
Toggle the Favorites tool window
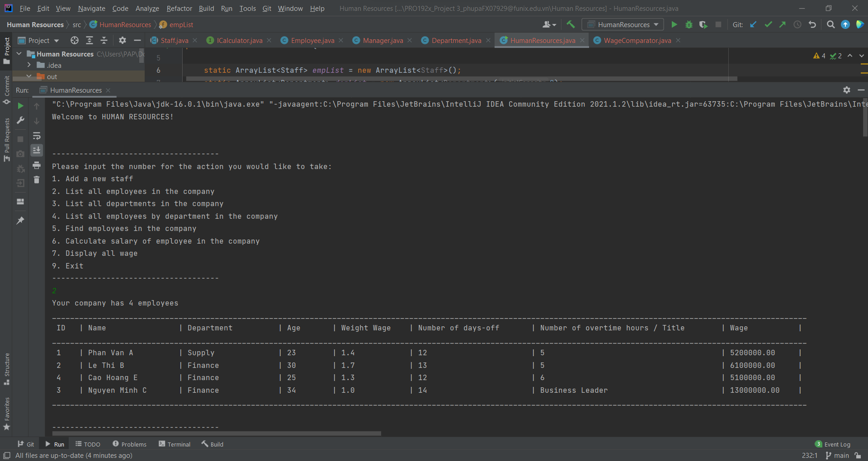point(7,414)
